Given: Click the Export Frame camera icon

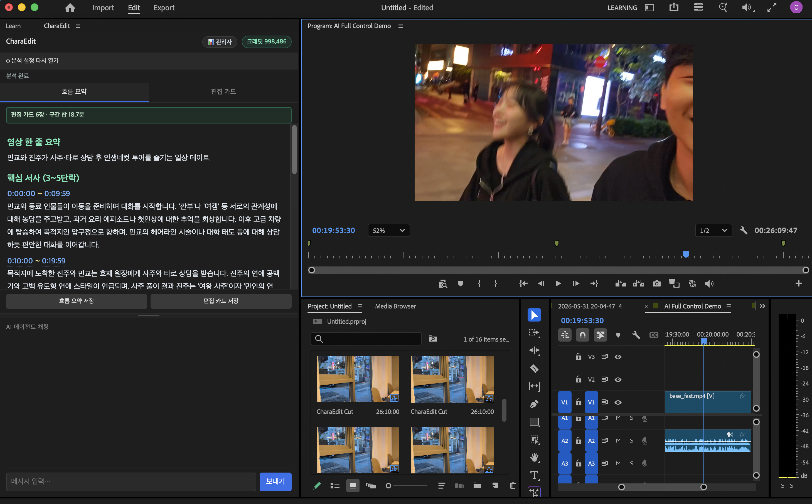Looking at the screenshot, I should [656, 284].
